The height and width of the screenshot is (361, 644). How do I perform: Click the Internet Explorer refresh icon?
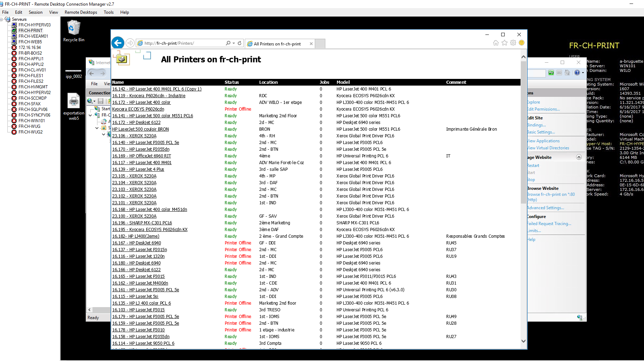pos(240,43)
